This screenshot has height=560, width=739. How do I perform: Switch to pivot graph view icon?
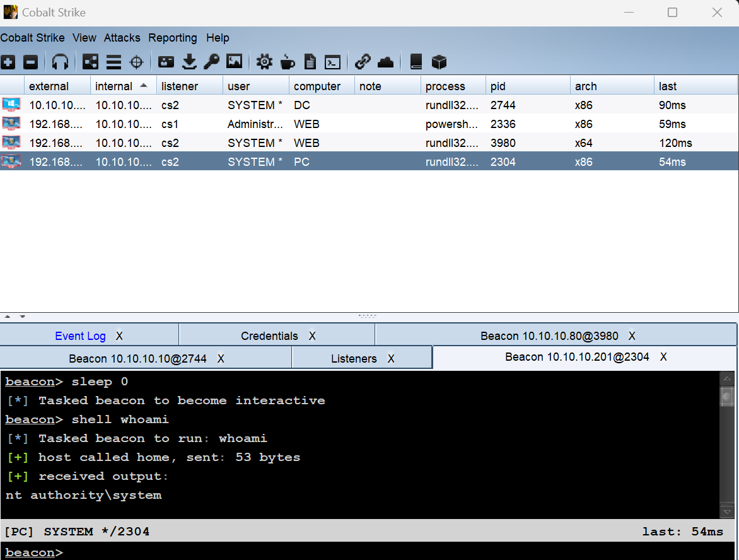pos(90,62)
